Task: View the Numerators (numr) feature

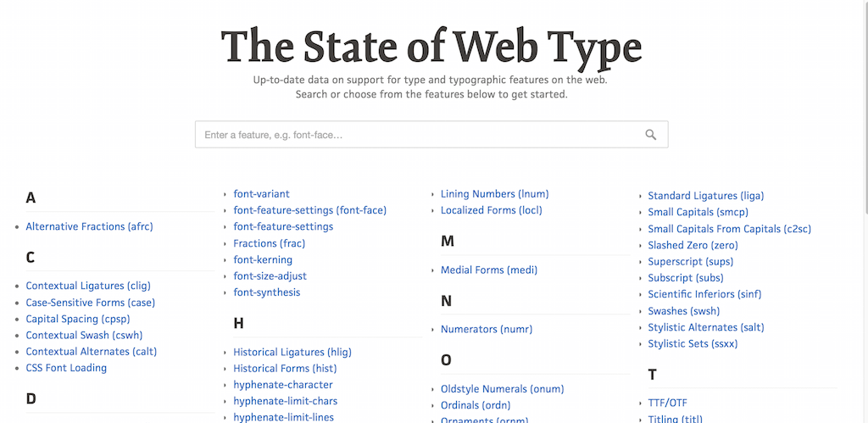Action: (487, 329)
